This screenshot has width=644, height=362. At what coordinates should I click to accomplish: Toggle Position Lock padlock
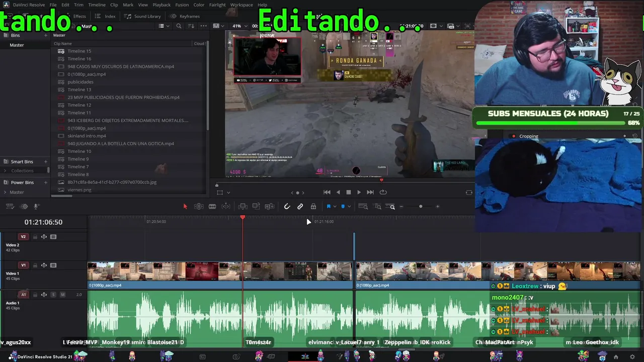[313, 206]
